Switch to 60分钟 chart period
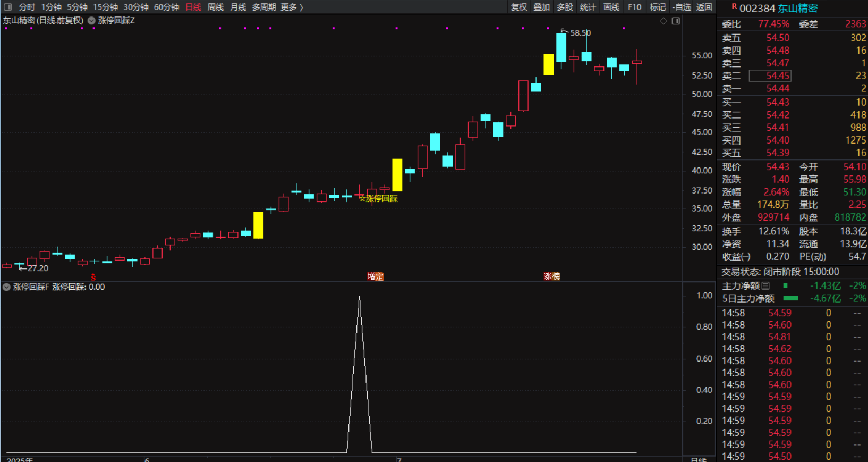This screenshot has width=868, height=462. pyautogui.click(x=166, y=7)
